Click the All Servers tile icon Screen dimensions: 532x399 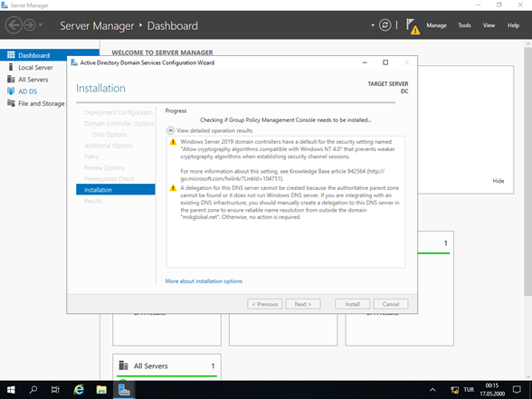tap(123, 366)
